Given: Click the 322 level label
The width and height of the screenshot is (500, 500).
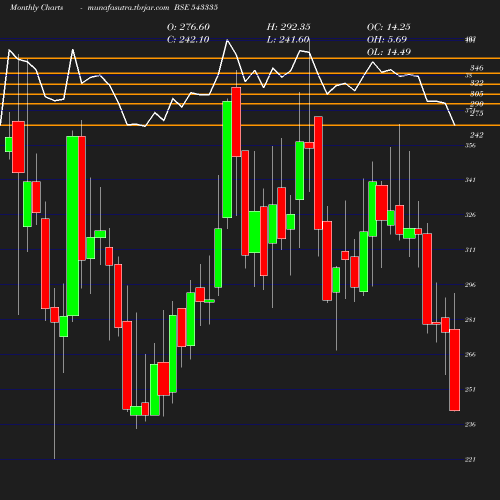Looking at the screenshot, I should point(477,83).
